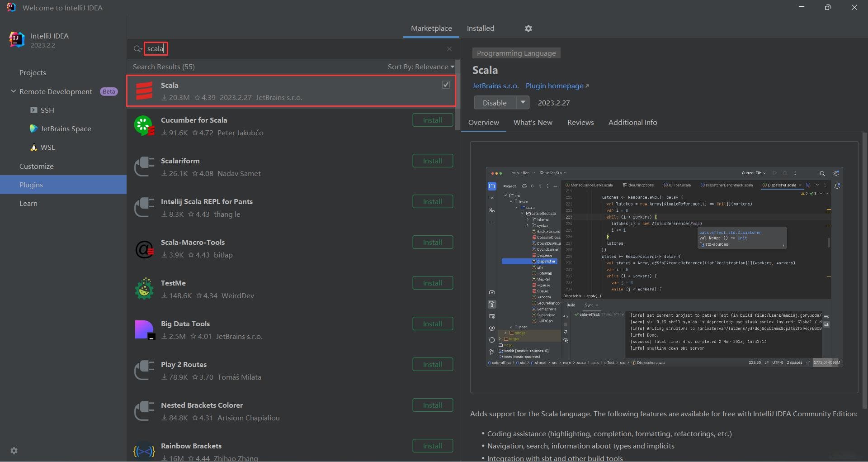Toggle the Scala plugin enabled checkbox
Screen dimensions: 868x462
[446, 85]
